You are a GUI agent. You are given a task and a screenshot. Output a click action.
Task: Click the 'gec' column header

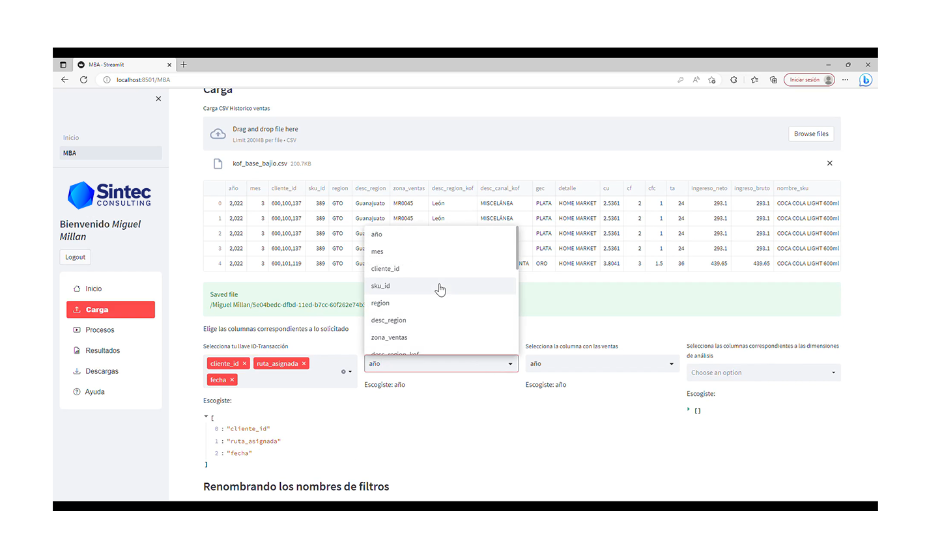[544, 188]
